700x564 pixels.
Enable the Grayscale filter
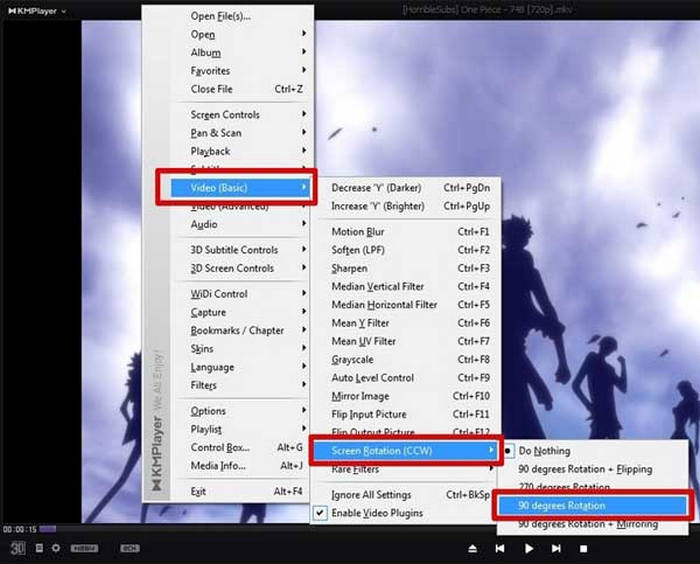click(404, 359)
